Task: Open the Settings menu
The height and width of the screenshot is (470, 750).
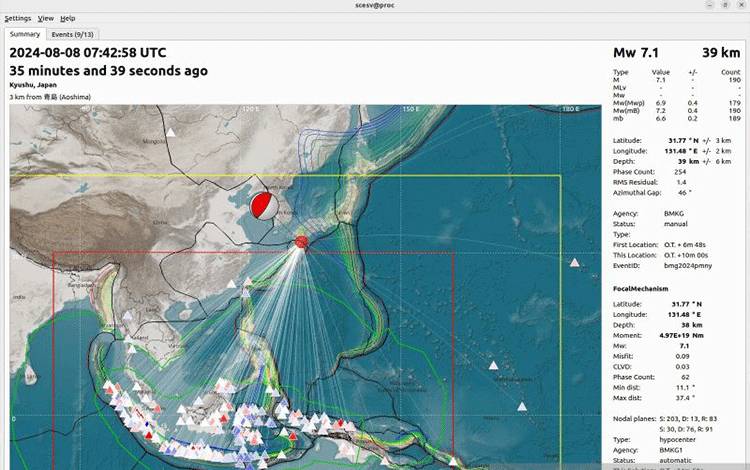Action: click(18, 18)
